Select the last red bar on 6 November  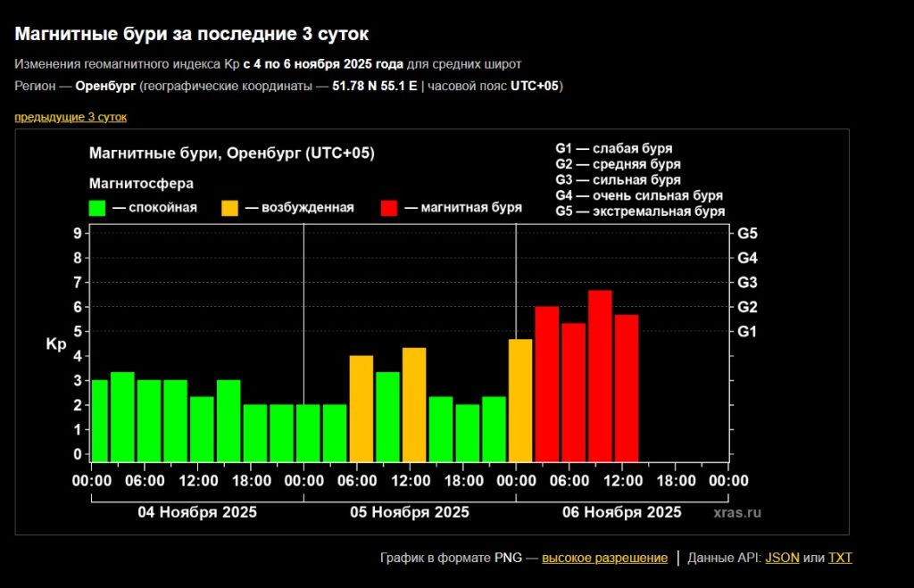tap(627, 387)
